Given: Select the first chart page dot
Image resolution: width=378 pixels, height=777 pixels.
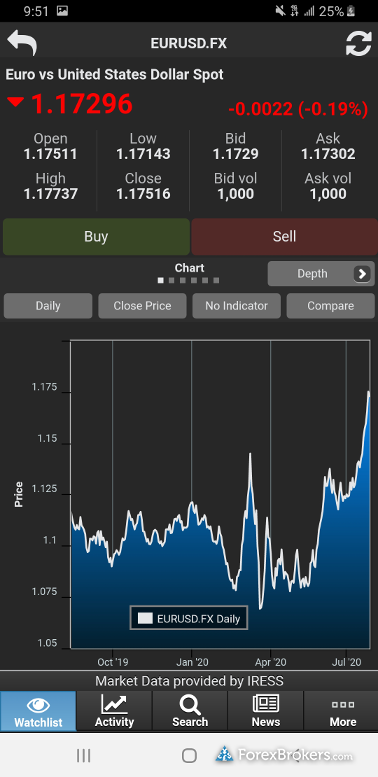Looking at the screenshot, I should point(161,280).
